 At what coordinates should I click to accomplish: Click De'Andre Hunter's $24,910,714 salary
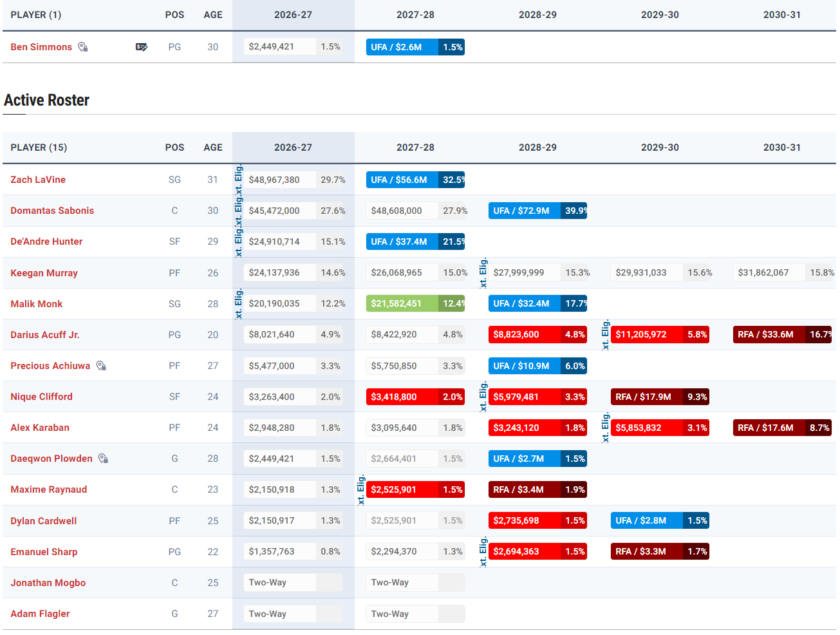pos(274,242)
